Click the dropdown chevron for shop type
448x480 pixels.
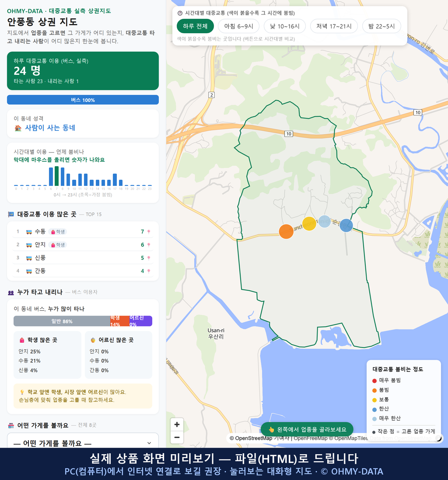coord(149,443)
